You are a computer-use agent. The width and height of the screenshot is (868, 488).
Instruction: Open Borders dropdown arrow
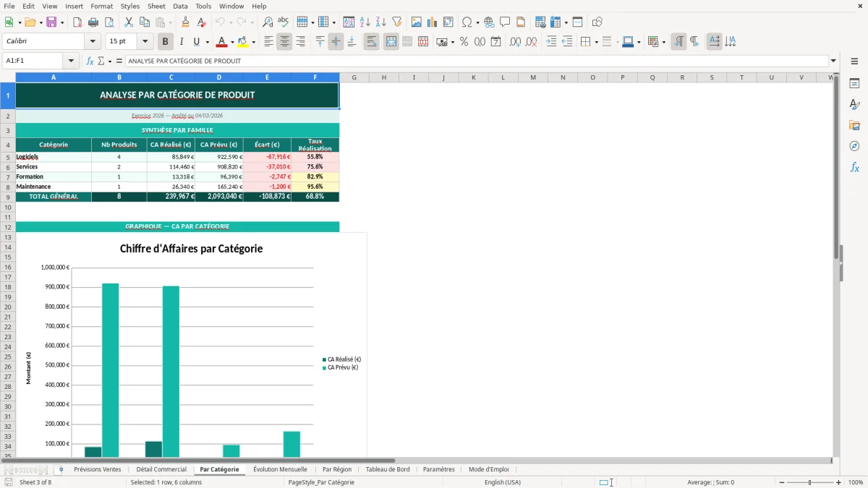pyautogui.click(x=596, y=42)
